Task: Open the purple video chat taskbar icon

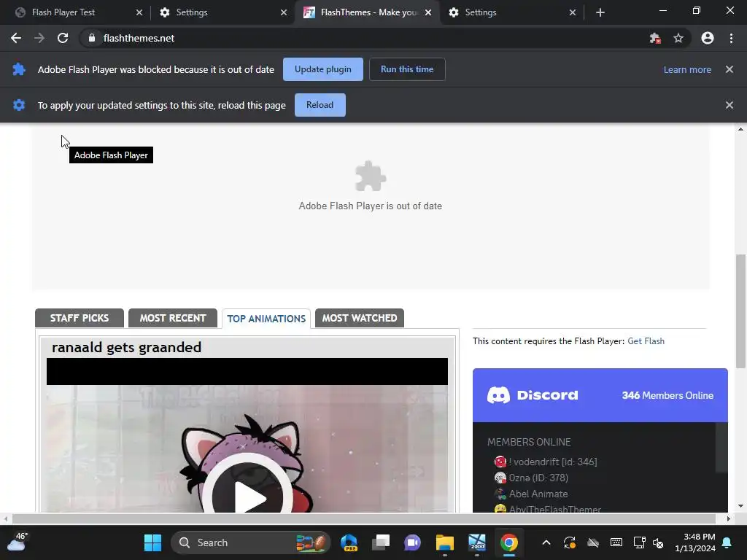Action: (413, 542)
